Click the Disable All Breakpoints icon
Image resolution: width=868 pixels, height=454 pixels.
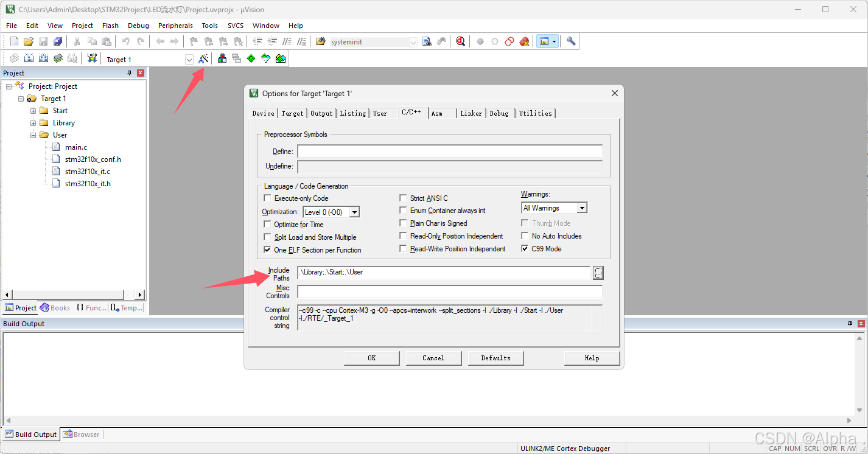(x=509, y=41)
